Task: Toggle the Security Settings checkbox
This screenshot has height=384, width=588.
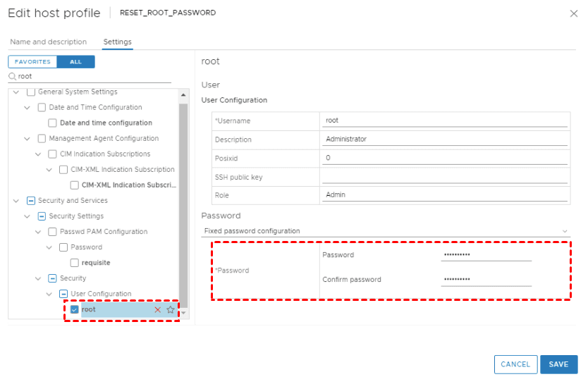Action: 42,216
